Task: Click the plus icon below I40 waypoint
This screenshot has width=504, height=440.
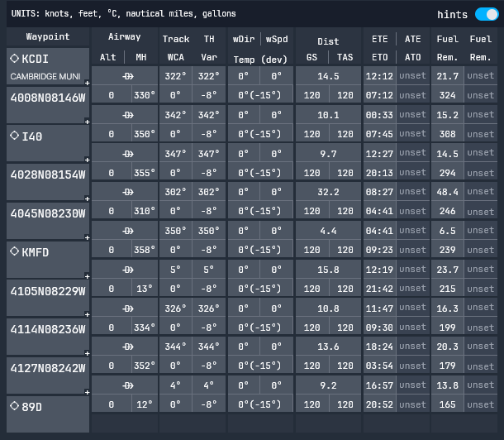Action: click(x=87, y=160)
